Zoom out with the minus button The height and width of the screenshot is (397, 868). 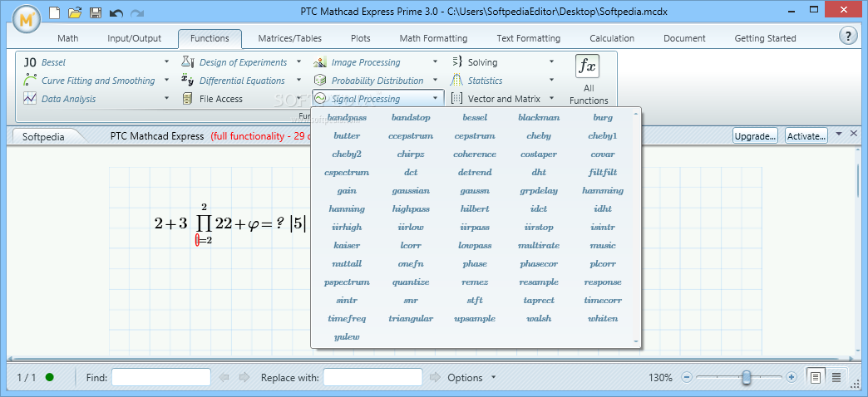click(x=687, y=378)
